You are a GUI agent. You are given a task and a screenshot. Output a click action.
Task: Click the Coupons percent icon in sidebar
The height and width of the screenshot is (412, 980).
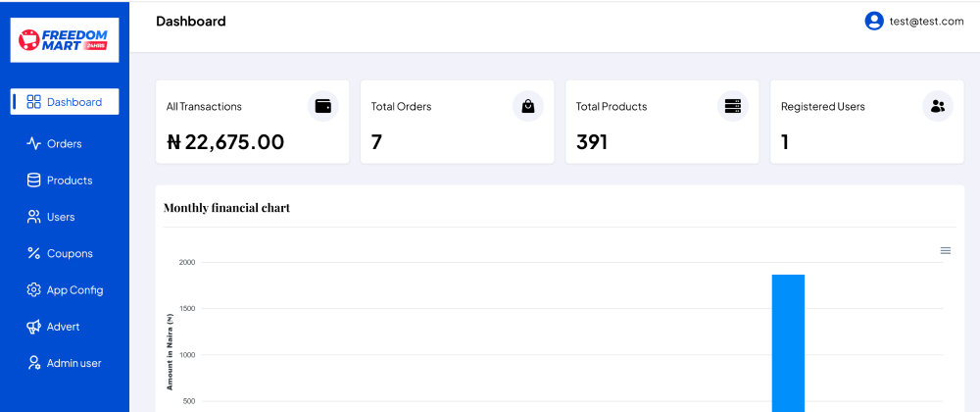33,253
